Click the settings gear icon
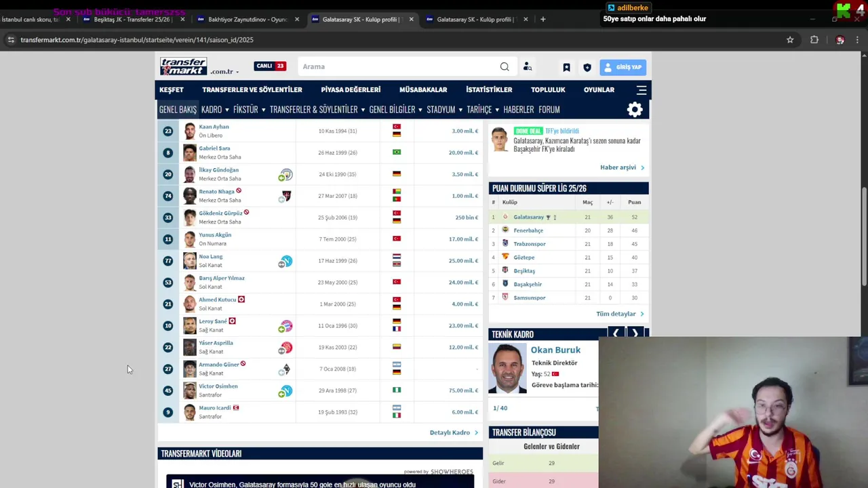The height and width of the screenshot is (488, 868). [635, 110]
